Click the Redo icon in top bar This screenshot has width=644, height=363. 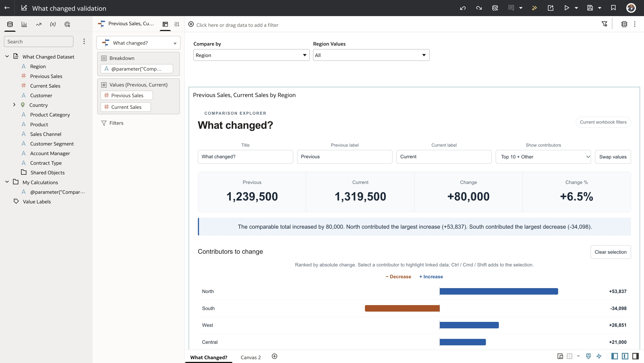[479, 8]
